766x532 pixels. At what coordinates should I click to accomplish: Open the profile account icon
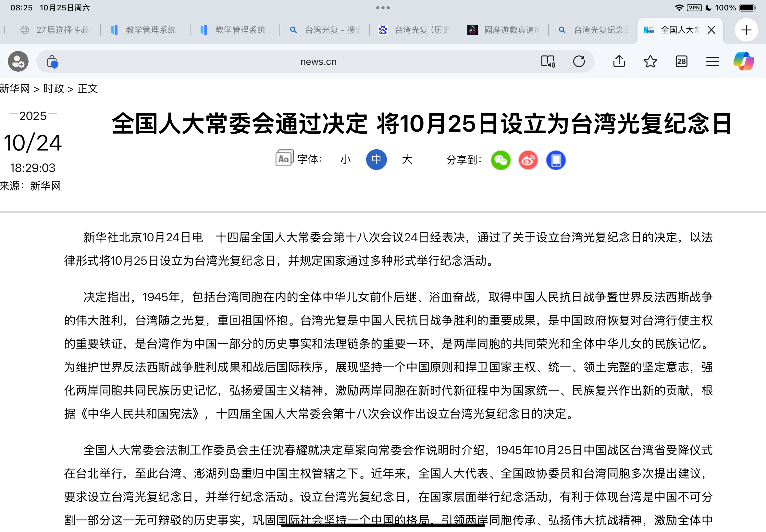click(x=18, y=61)
